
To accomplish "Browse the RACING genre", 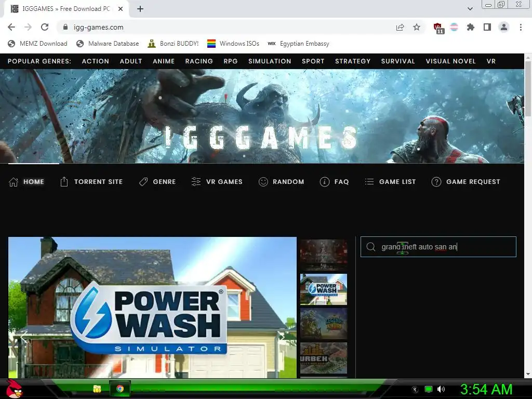I will pyautogui.click(x=199, y=61).
